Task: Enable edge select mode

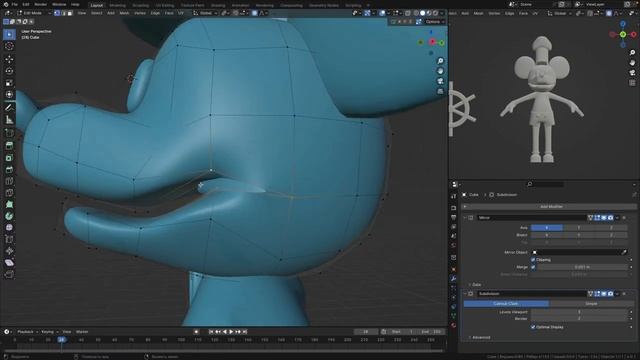Action: tap(63, 13)
